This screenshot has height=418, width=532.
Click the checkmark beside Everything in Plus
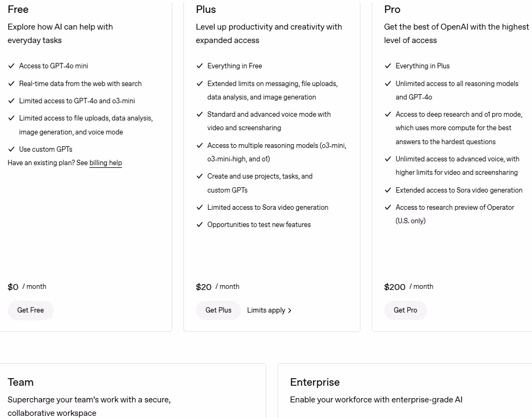coord(388,66)
